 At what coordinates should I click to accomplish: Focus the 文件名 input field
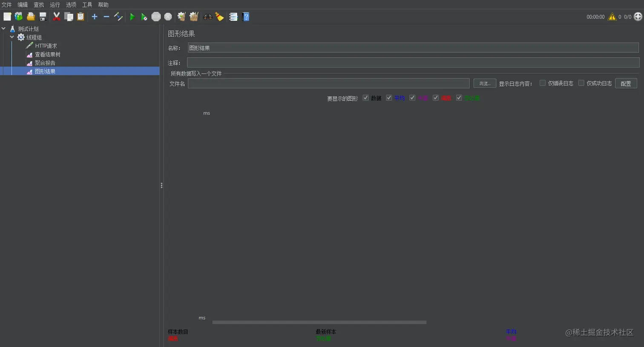tap(329, 84)
